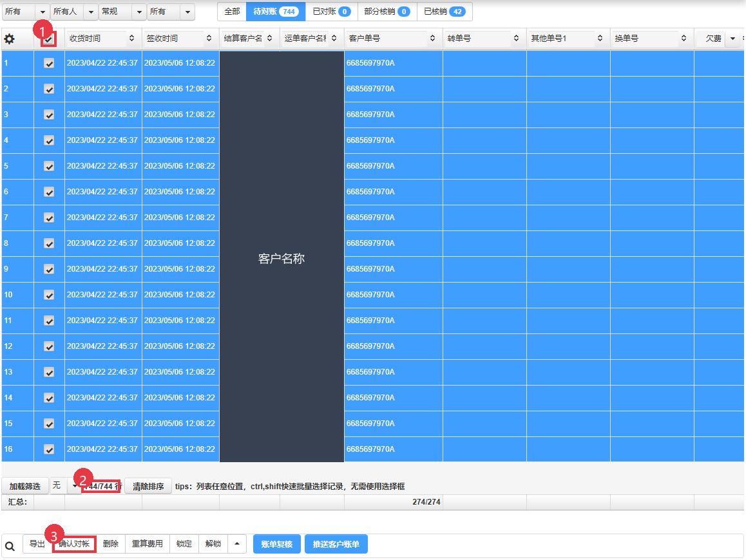Switch to the 全部 tab
The image size is (746, 560).
232,12
